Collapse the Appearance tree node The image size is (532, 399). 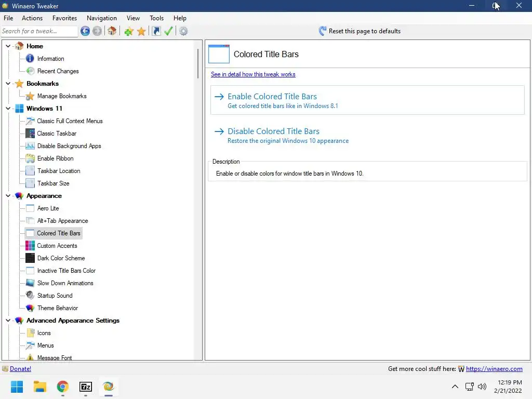point(8,196)
